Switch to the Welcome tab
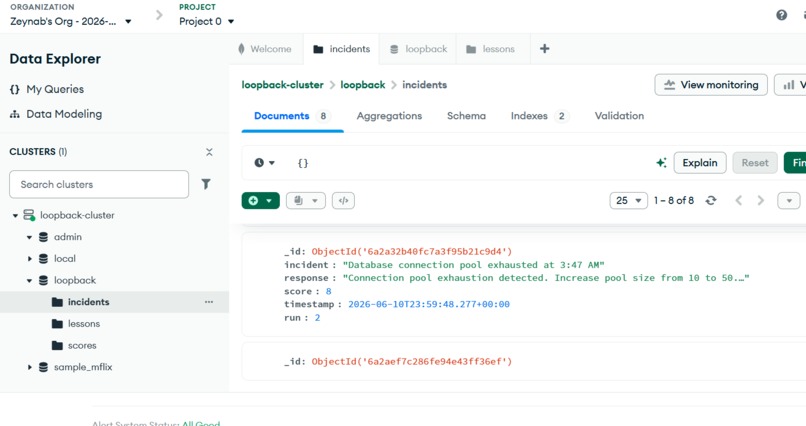806x426 pixels. pos(265,49)
